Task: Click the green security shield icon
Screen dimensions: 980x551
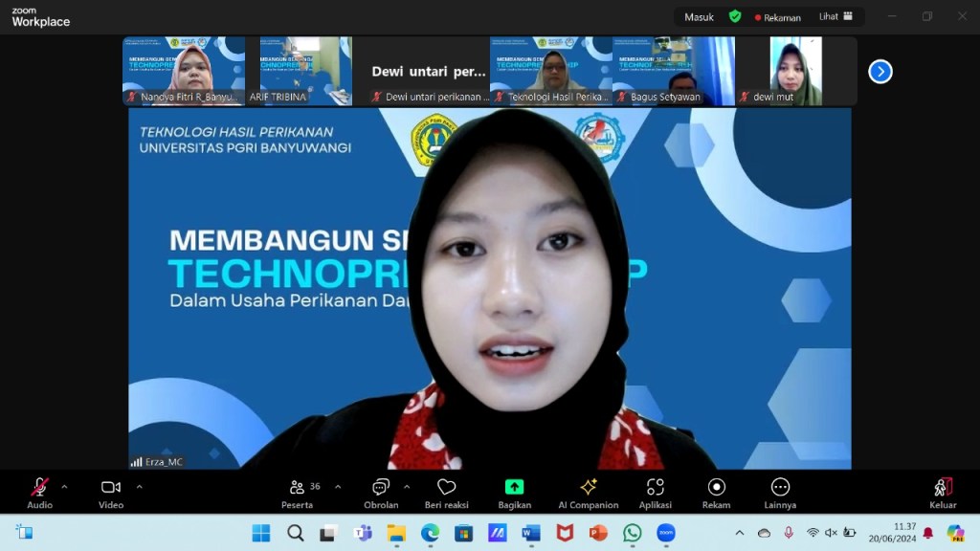Action: [734, 16]
